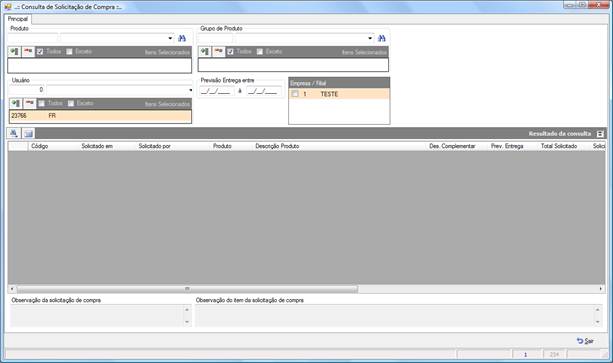Click the add-item icon under Produto
This screenshot has width=613, height=363.
[14, 52]
